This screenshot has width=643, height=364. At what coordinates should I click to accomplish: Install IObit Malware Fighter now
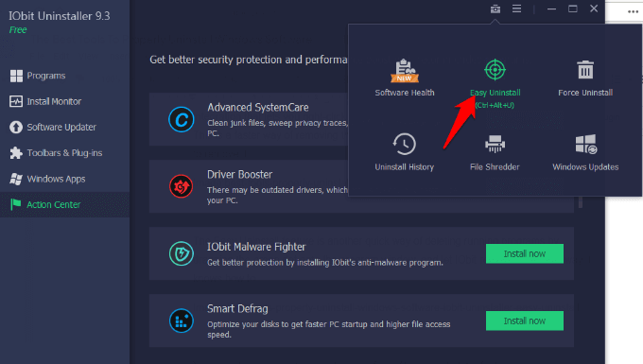tap(525, 253)
